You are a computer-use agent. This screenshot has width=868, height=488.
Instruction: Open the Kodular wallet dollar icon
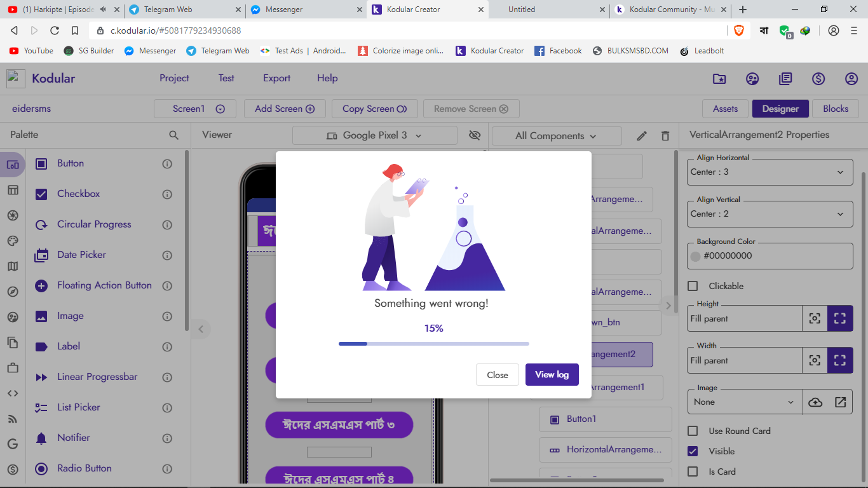(x=818, y=79)
